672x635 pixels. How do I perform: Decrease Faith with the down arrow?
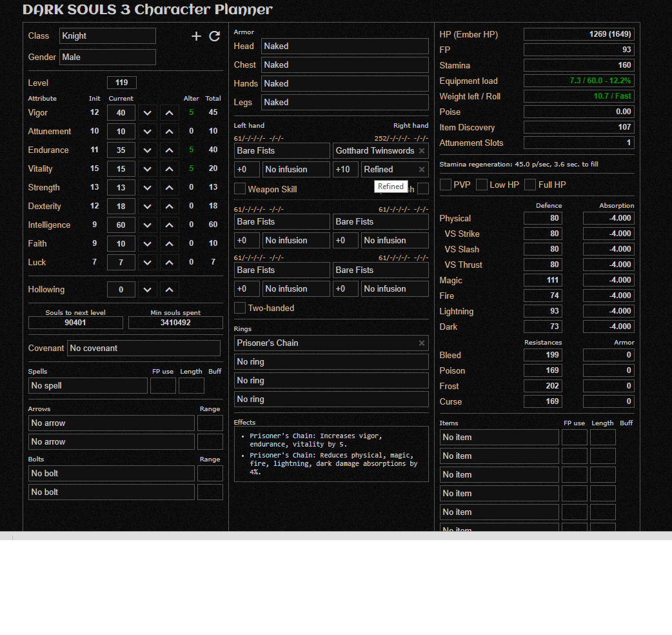pos(148,243)
